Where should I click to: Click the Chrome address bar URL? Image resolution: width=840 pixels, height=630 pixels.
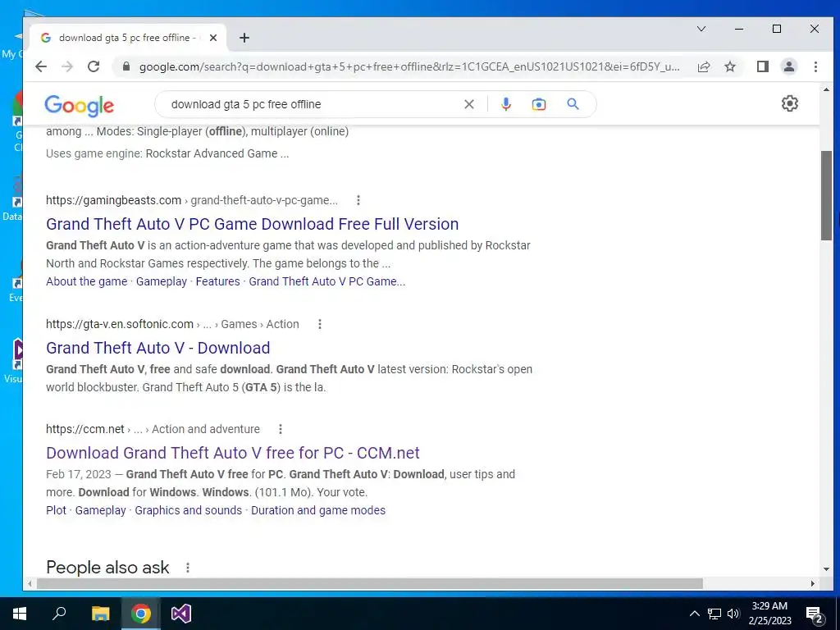point(409,66)
